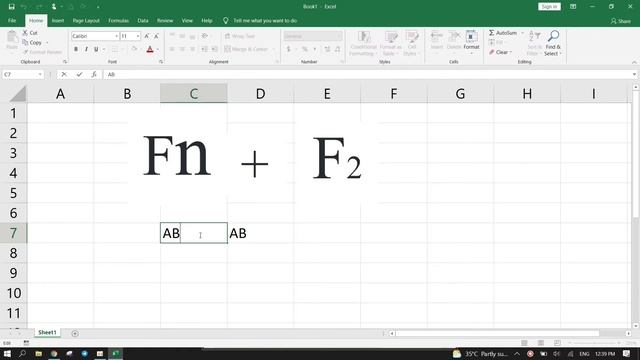Collapse the ribbon with the chevron
The image size is (640, 360).
coord(634,62)
